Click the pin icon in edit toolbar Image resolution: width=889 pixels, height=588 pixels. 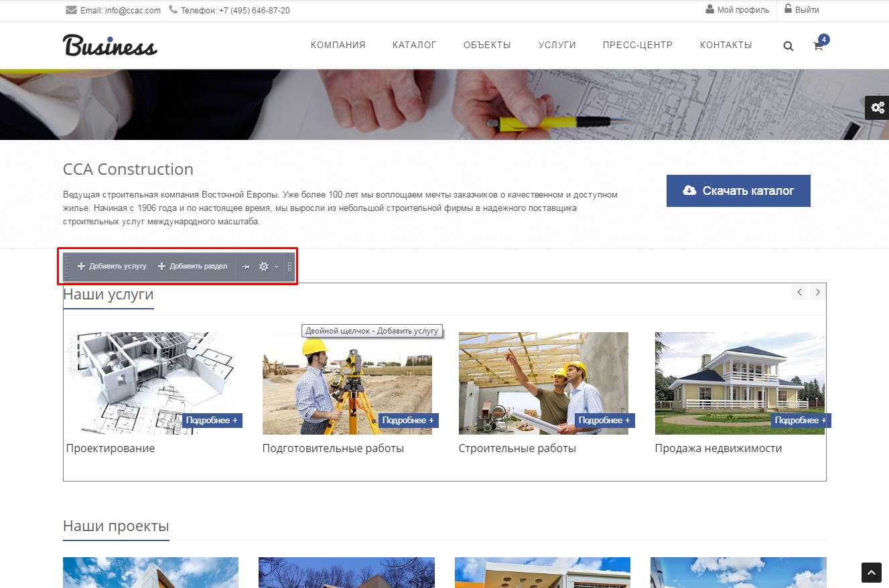click(245, 267)
